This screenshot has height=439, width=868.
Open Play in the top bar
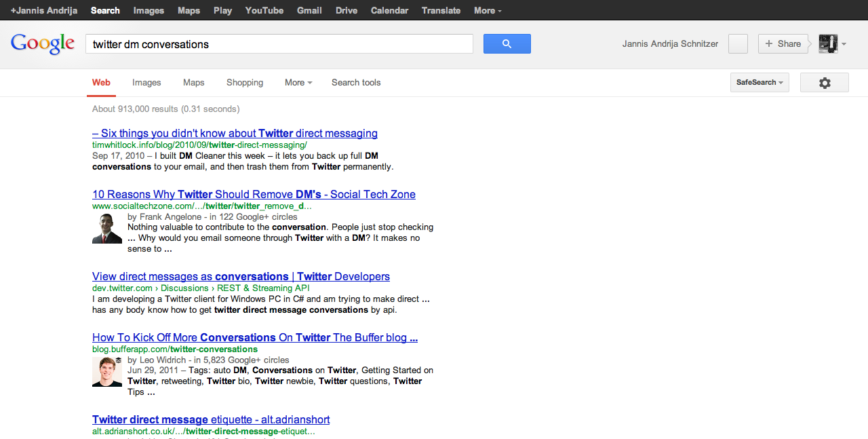[222, 10]
